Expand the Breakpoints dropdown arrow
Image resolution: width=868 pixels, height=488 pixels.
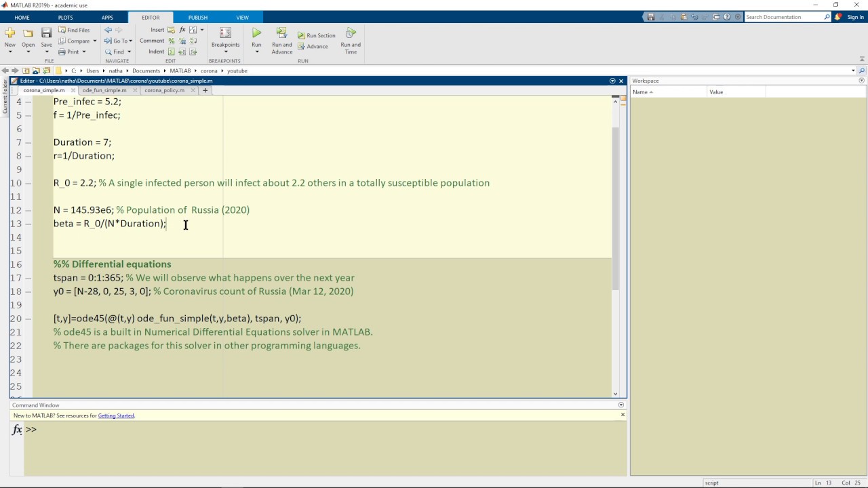tap(225, 52)
